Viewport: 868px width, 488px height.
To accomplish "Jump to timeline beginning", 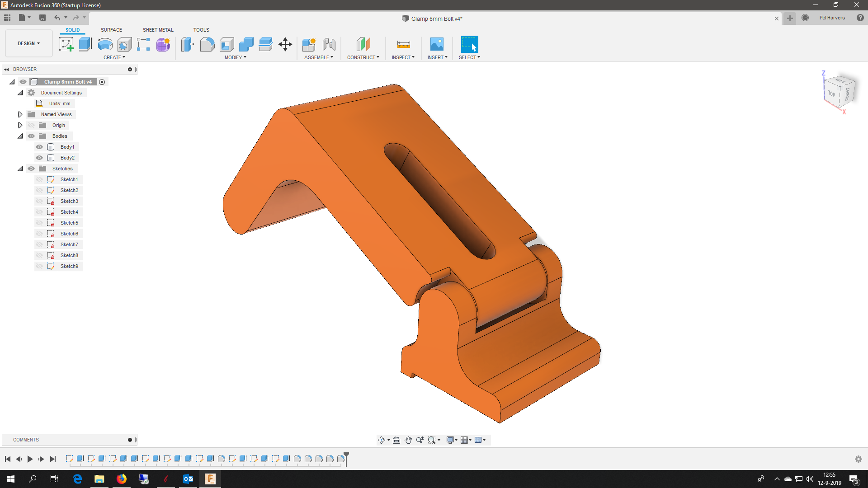I will pyautogui.click(x=7, y=459).
